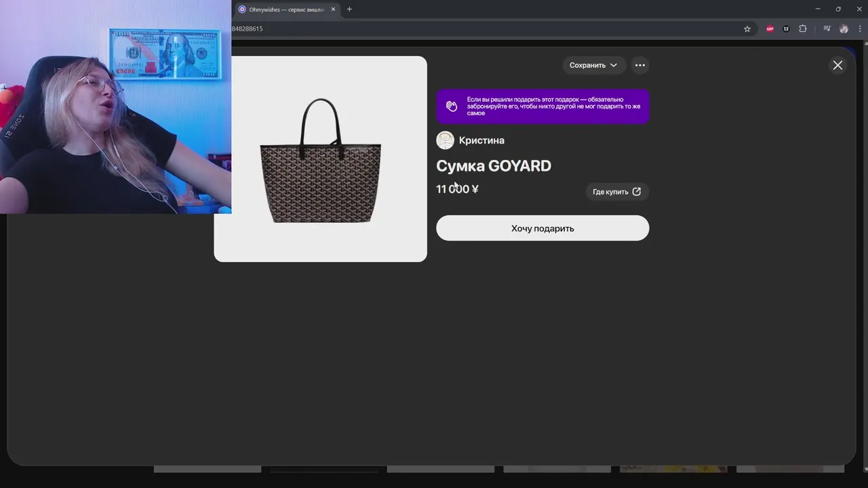Open the Сохранить dropdown

[x=593, y=65]
